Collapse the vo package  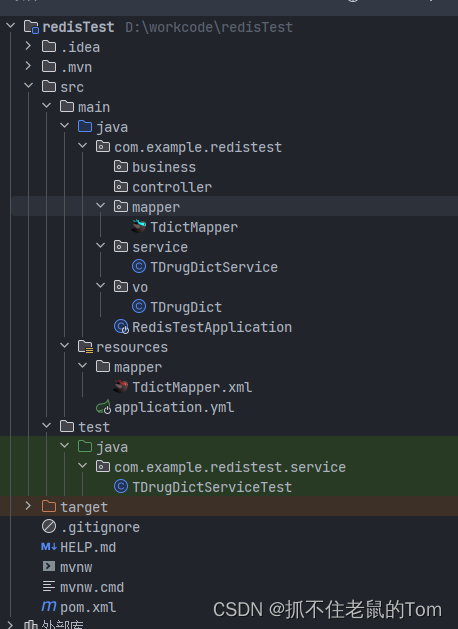click(x=100, y=286)
